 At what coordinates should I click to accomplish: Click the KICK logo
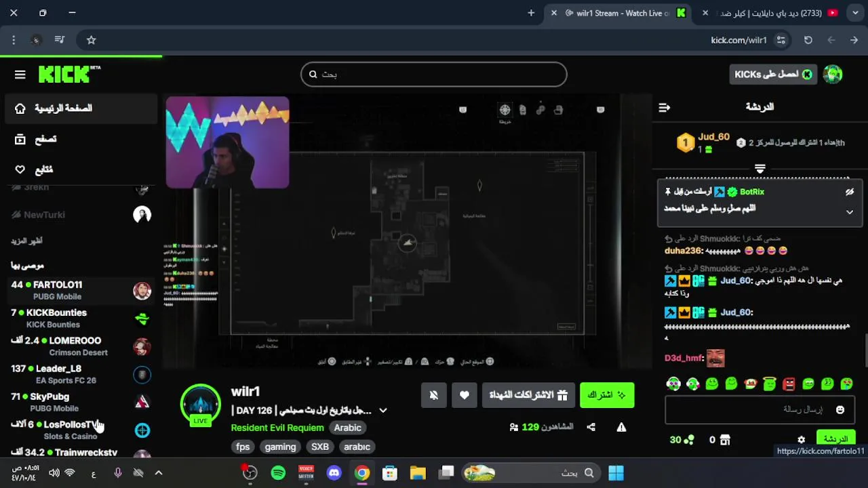coord(69,75)
